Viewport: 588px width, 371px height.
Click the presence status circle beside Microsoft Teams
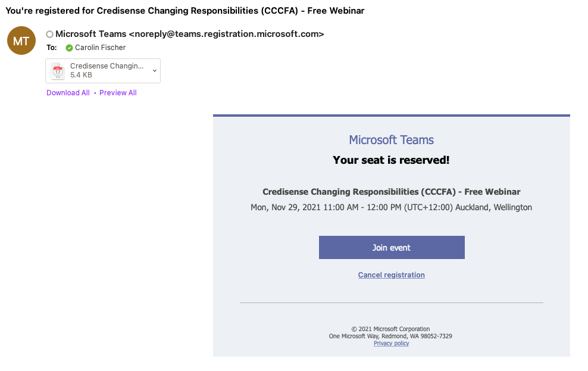tap(49, 35)
